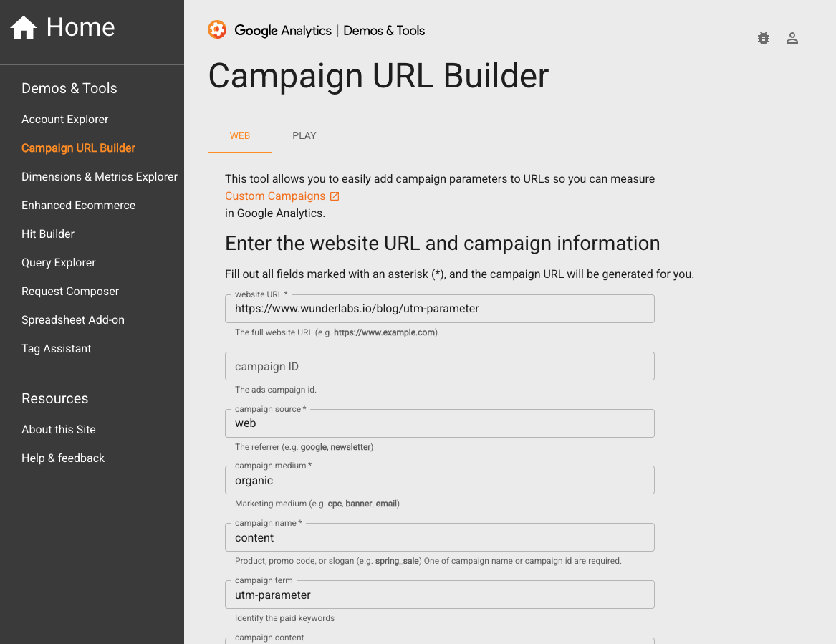Focus the campaign source field
Screen dimensions: 836x644
(440, 423)
